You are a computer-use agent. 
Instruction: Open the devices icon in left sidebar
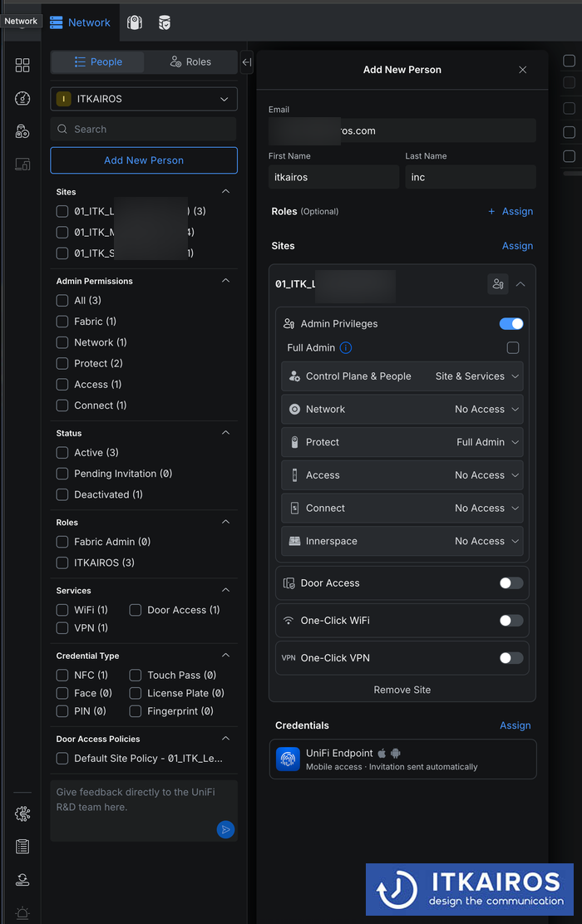22,165
